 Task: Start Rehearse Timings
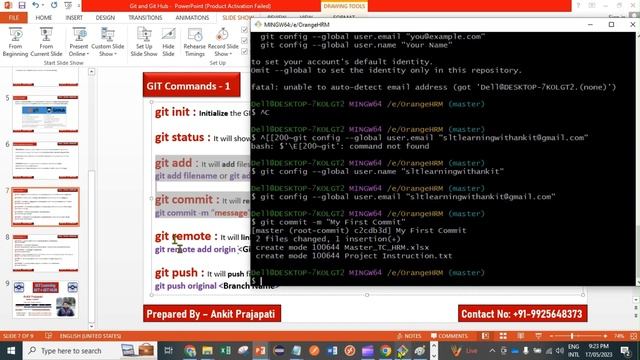pos(195,42)
